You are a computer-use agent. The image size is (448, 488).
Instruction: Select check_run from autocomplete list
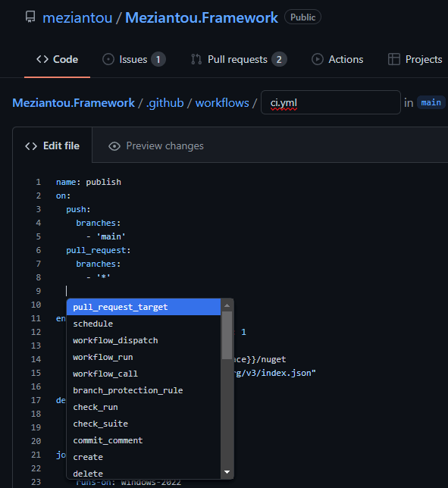(143, 407)
